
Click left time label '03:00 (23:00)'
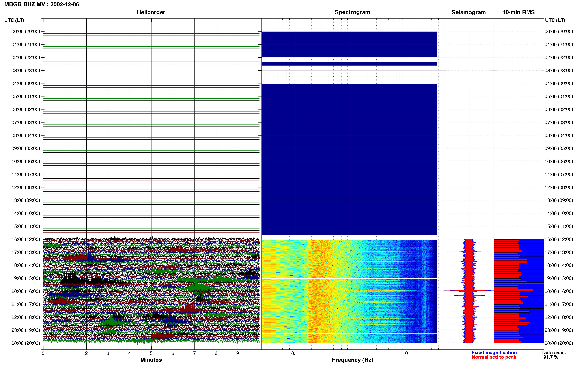coord(26,71)
